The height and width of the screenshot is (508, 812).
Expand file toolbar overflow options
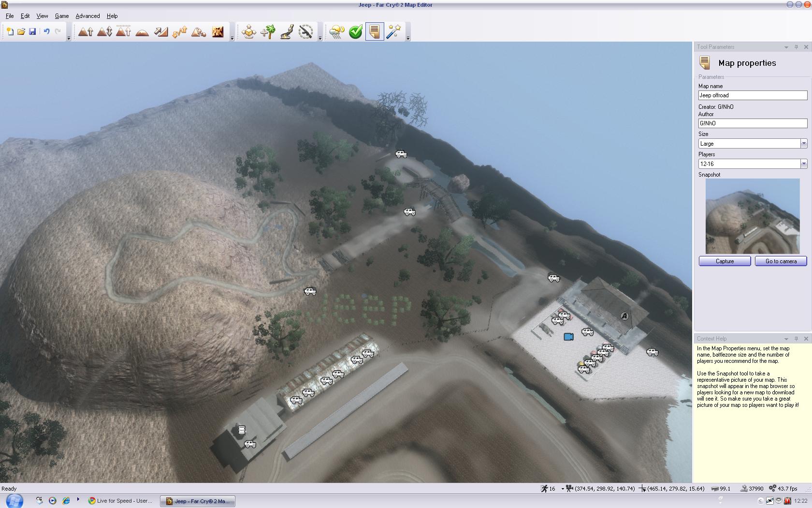pos(69,38)
